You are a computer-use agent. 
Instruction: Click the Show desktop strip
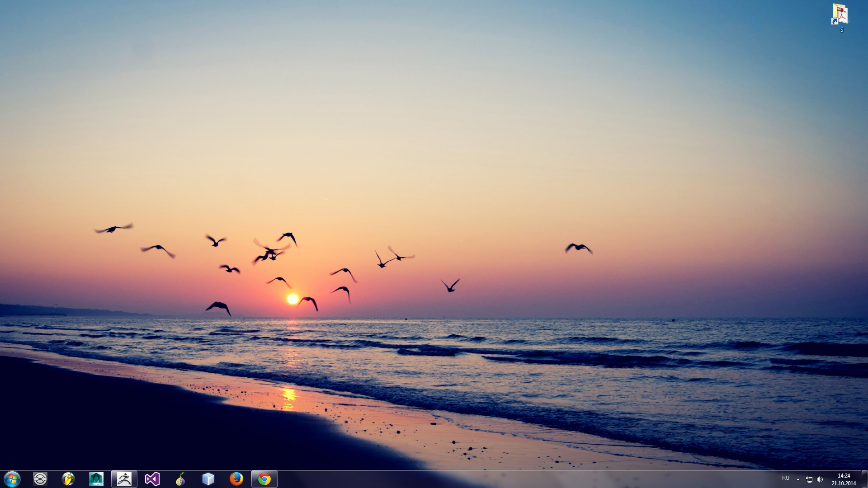(864, 479)
